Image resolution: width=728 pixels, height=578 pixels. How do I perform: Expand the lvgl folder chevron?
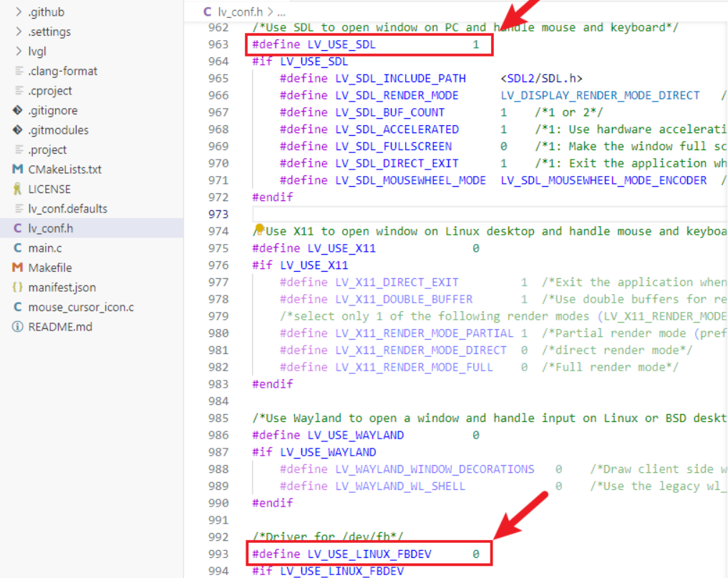19,51
